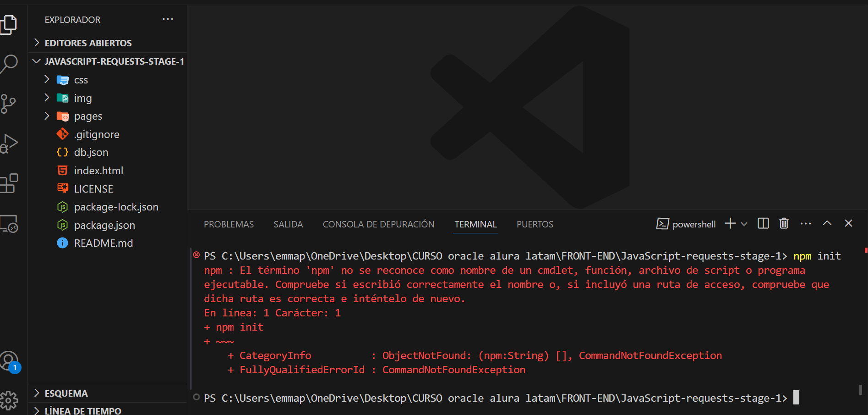Close the terminal panel

[x=848, y=223]
